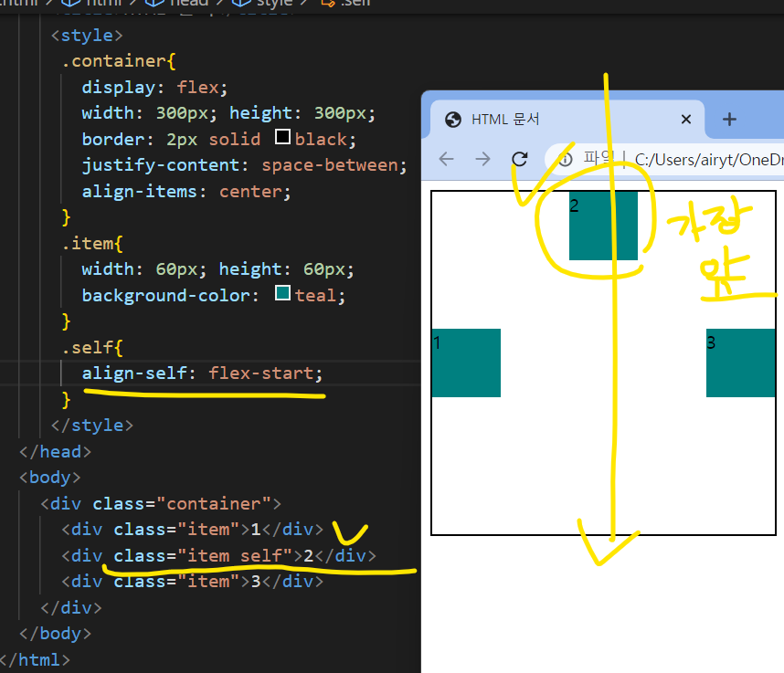Click the container width and height line
This screenshot has width=784, height=673.
(x=228, y=113)
